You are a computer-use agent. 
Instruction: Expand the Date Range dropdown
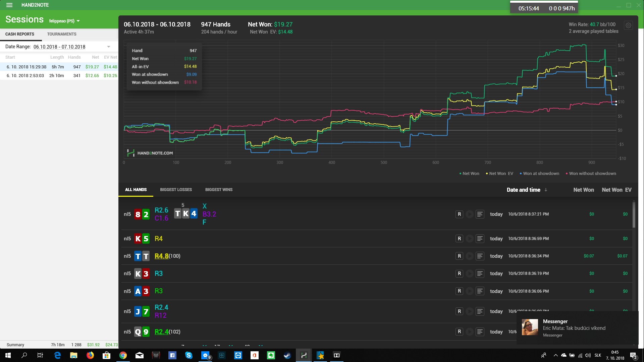[109, 47]
